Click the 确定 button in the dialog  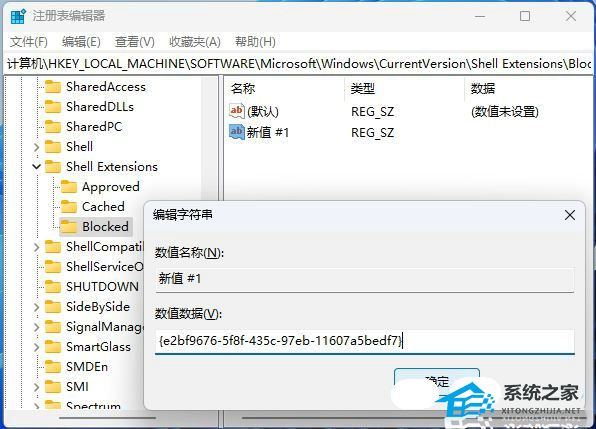click(x=437, y=381)
